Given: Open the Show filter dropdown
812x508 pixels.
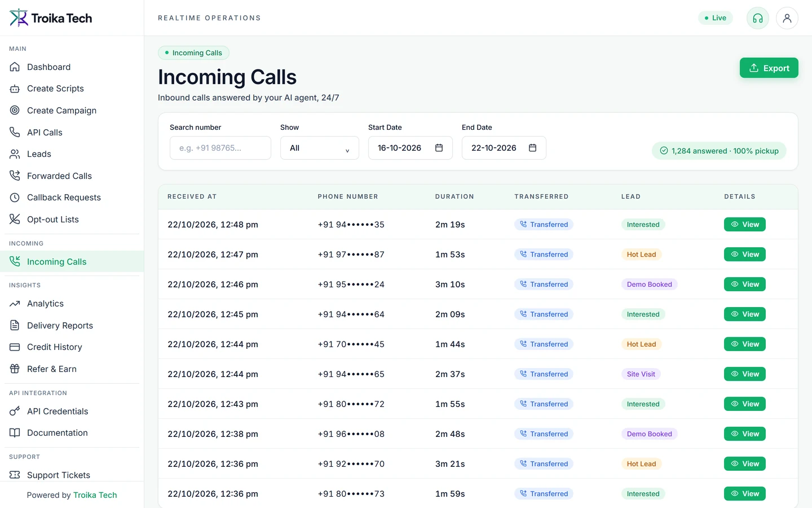Looking at the screenshot, I should [x=320, y=148].
